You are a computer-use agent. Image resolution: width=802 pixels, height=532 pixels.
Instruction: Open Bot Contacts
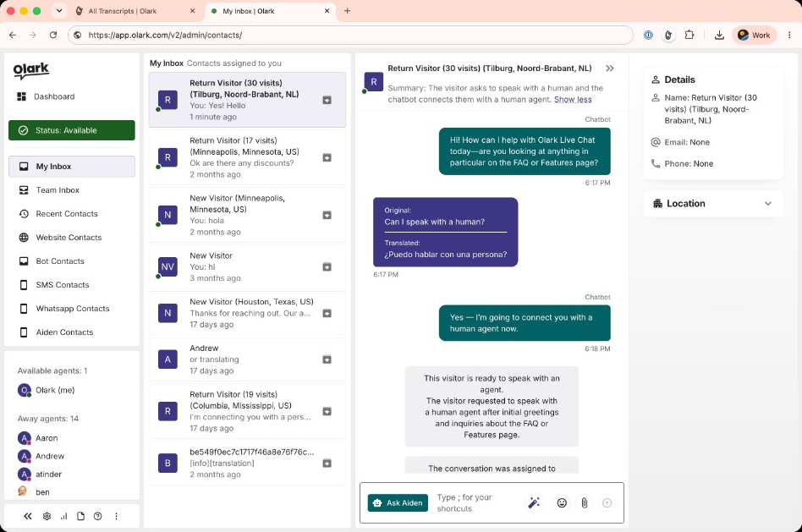[60, 261]
